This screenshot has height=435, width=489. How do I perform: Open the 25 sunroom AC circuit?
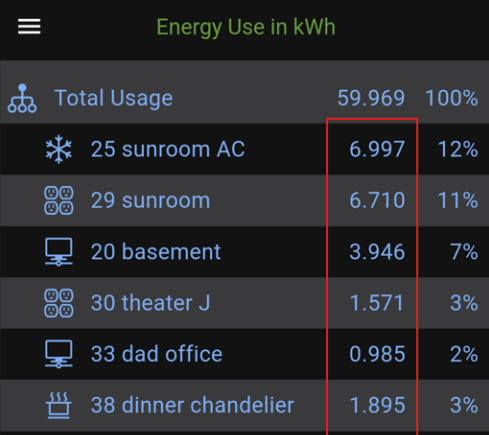244,149
